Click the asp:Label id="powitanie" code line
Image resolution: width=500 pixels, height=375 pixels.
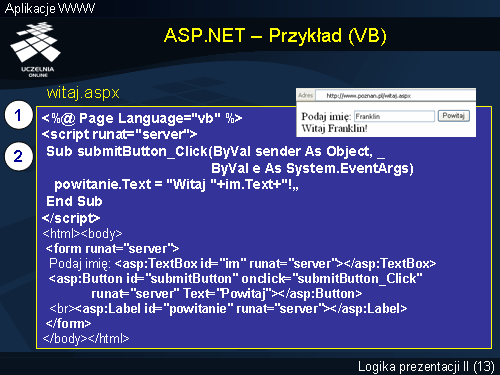(228, 309)
